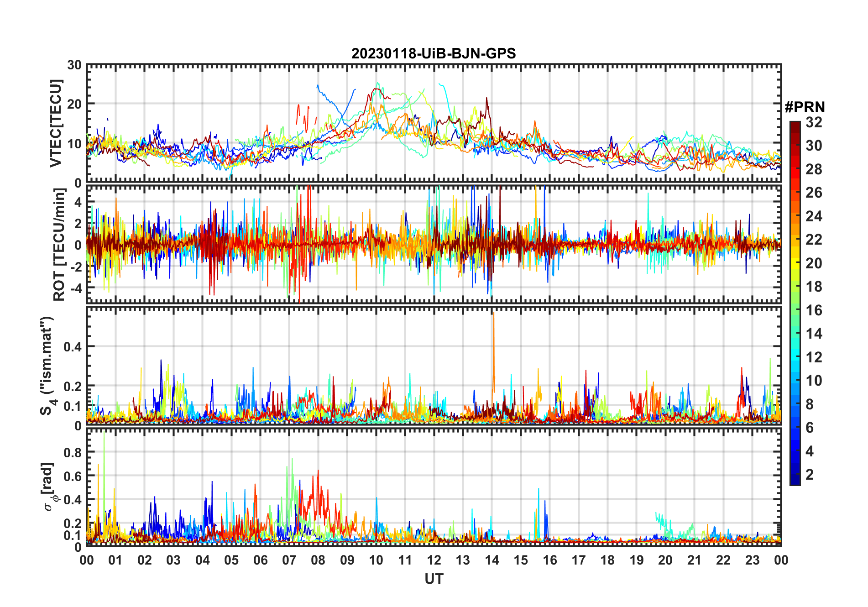Click the VTEC[TECU] y-axis label
This screenshot has height=607, width=868.
point(56,123)
